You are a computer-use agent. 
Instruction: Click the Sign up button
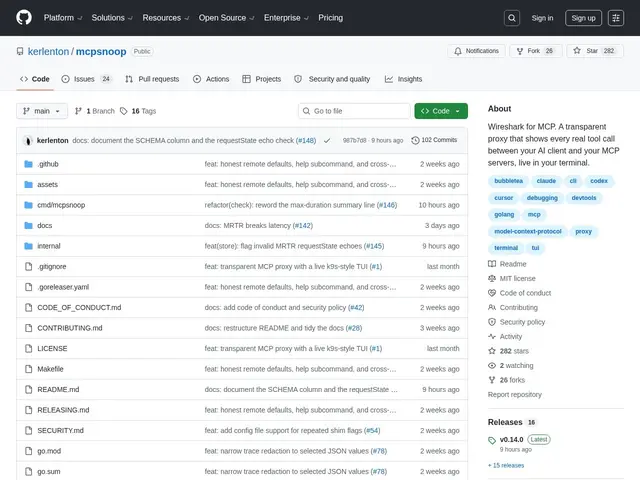click(x=583, y=18)
